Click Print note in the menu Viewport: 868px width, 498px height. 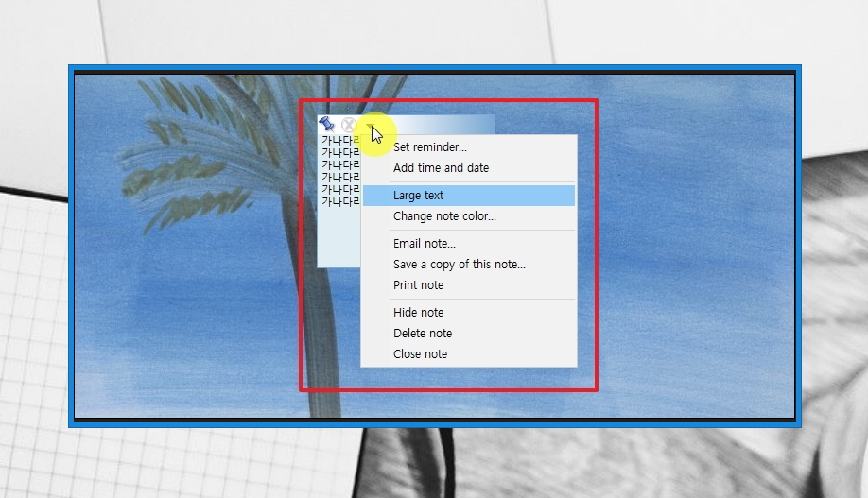(469, 285)
